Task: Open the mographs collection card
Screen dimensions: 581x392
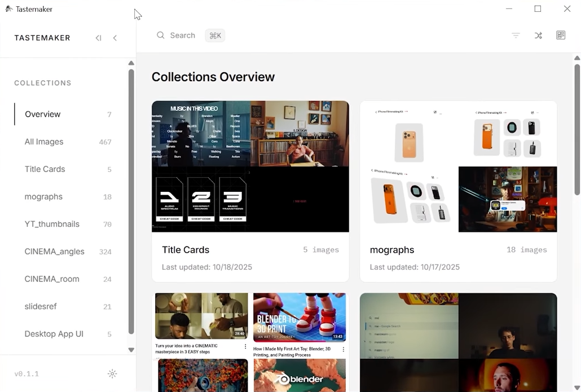Action: [x=459, y=191]
